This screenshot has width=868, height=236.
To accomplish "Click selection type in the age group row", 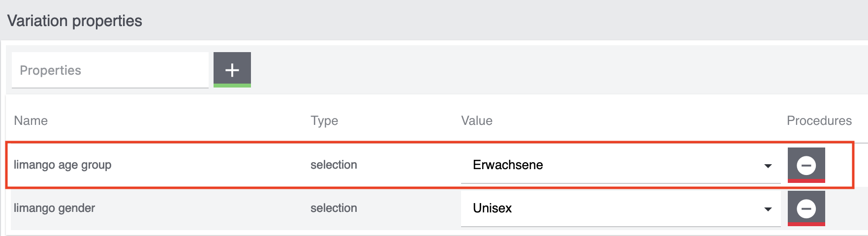I will point(334,165).
